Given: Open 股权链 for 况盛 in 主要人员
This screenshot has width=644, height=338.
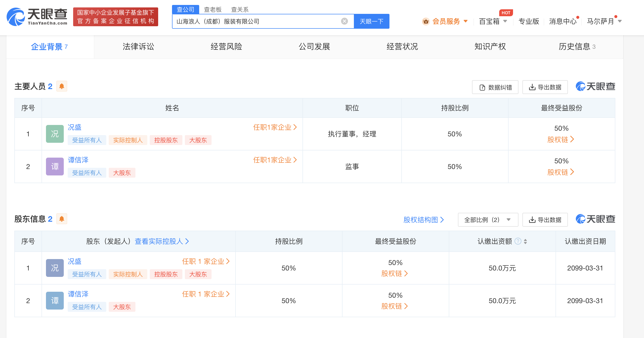Looking at the screenshot, I should point(560,140).
